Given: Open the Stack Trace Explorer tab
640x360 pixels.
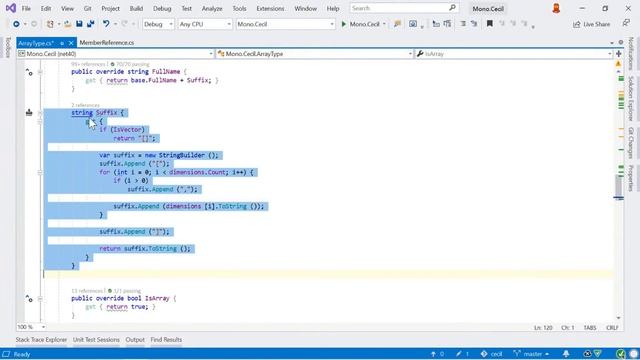Looking at the screenshot, I should (41, 340).
